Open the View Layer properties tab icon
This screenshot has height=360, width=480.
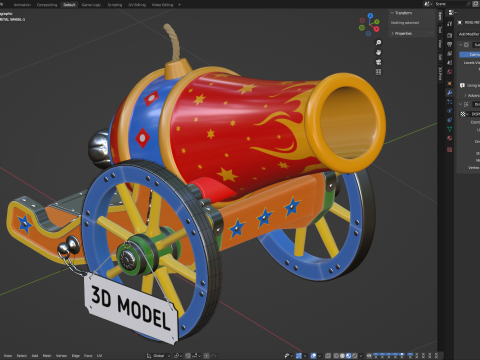[x=450, y=53]
